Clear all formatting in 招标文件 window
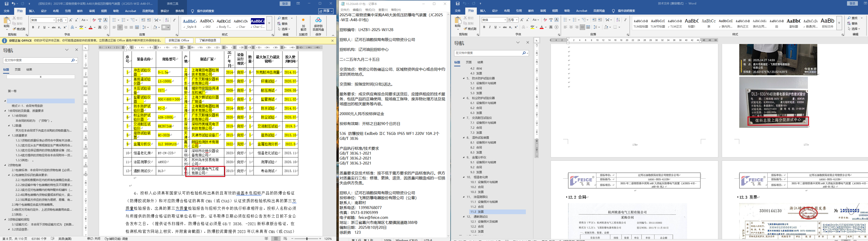Image resolution: width=868 pixels, height=241 pixels. pos(94,20)
